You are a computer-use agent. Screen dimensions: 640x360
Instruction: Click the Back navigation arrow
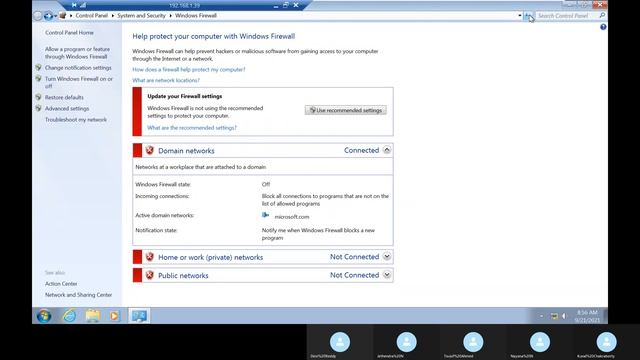tap(38, 16)
